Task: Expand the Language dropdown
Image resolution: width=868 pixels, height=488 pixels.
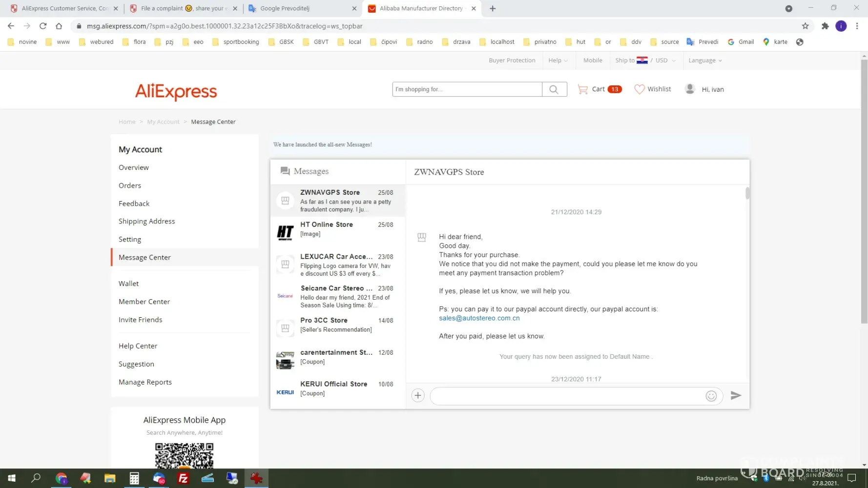Action: (x=704, y=61)
